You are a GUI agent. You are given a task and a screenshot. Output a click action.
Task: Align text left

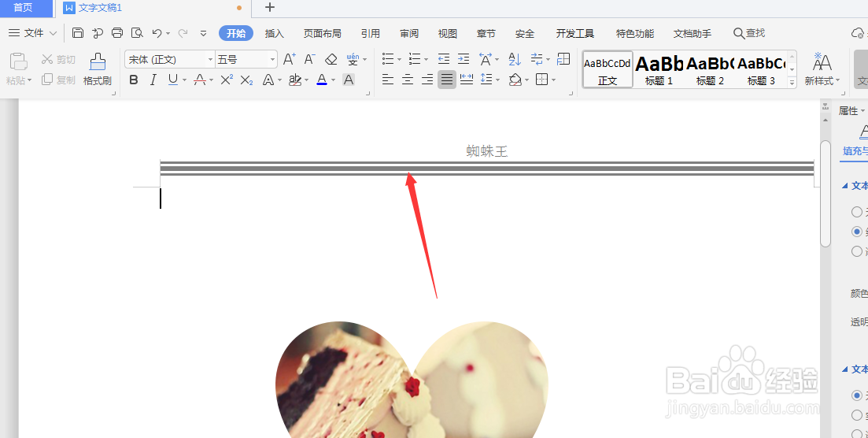click(388, 80)
